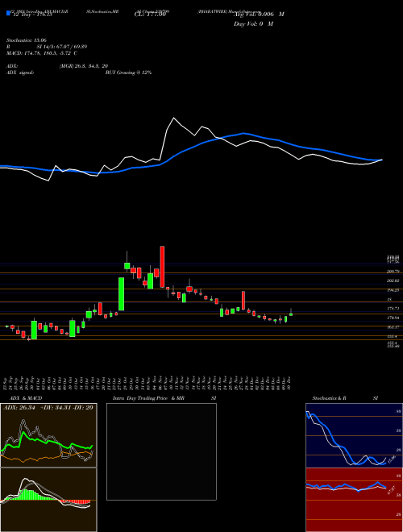Click the tallest red candlestick in the price chart
Image resolution: width=403 pixels, height=532 pixels.
coord(162,267)
